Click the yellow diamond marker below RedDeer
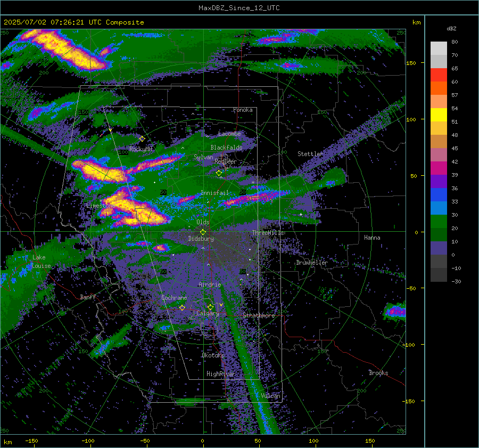The height and width of the screenshot is (448, 479). (219, 173)
